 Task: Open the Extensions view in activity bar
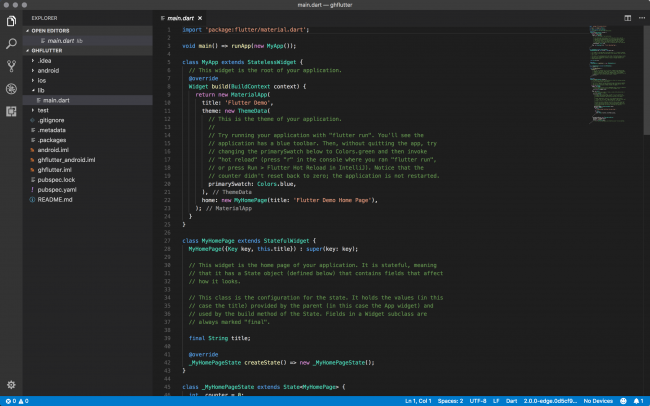(11, 110)
